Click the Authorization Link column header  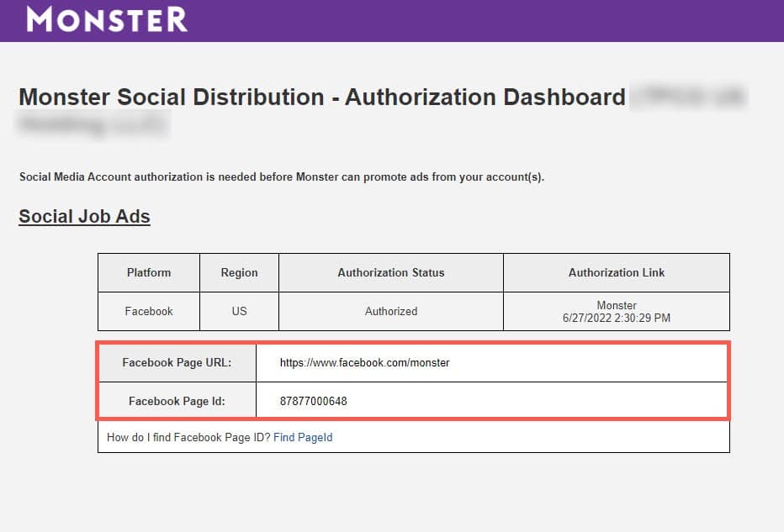[617, 273]
